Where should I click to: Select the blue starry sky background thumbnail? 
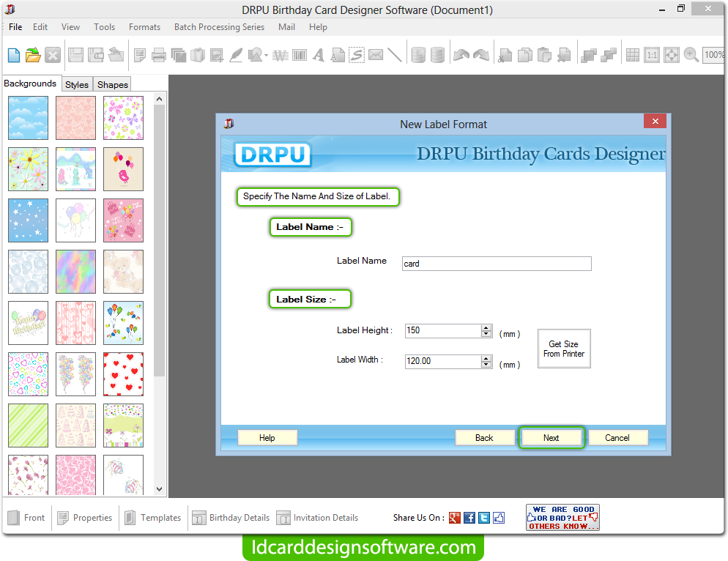[28, 220]
